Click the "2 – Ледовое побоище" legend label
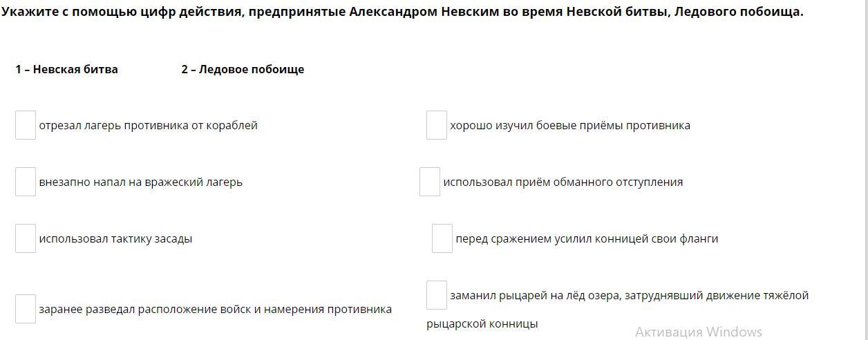This screenshot has height=340, width=868. point(243,69)
